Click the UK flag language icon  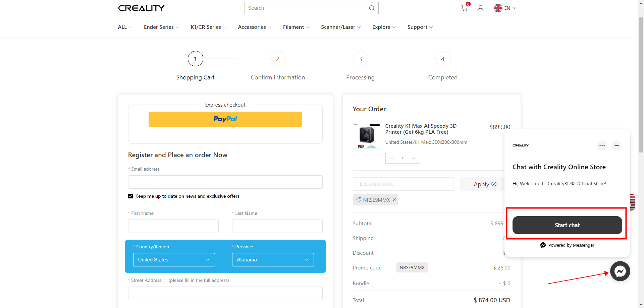click(498, 8)
